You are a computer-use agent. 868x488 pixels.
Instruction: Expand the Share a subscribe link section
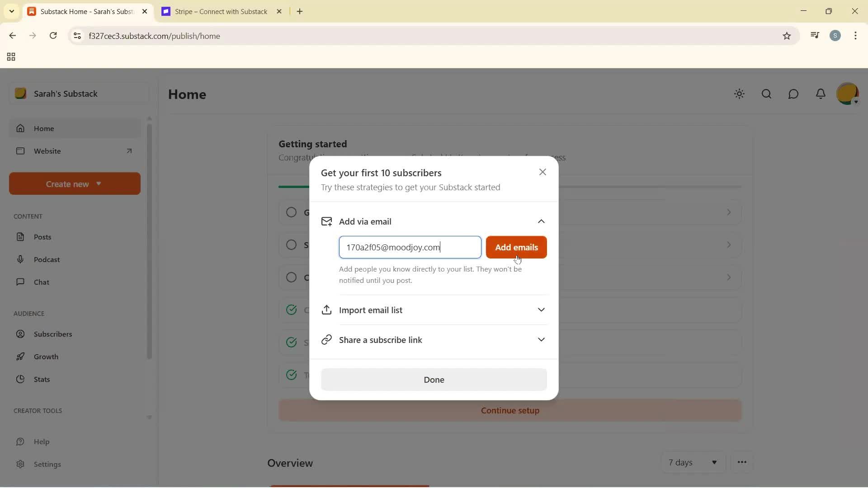coord(542,339)
